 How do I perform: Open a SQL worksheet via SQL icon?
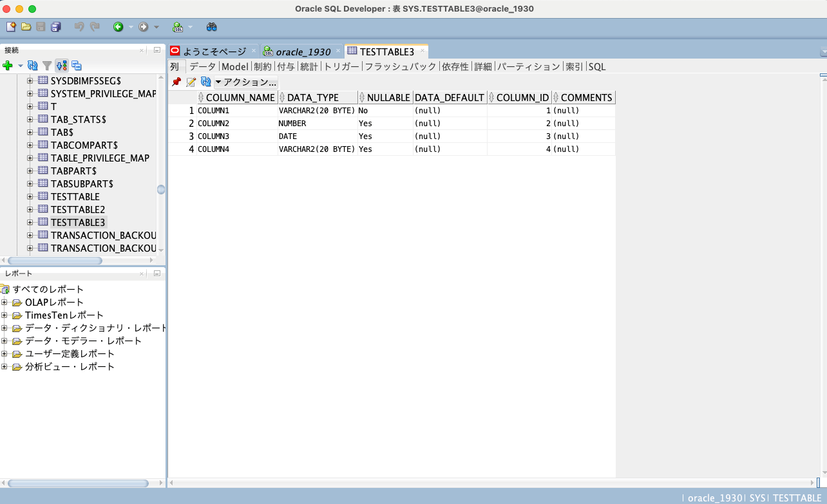pyautogui.click(x=178, y=27)
